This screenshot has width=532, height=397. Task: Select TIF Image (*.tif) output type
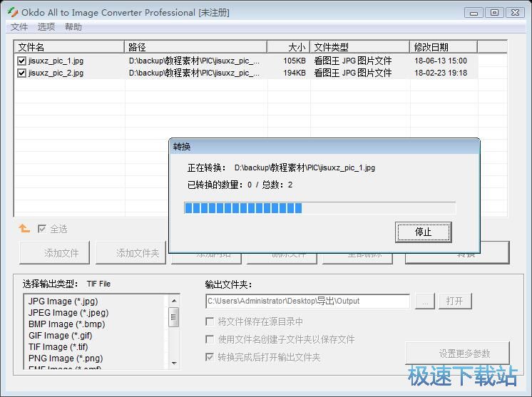coord(58,347)
